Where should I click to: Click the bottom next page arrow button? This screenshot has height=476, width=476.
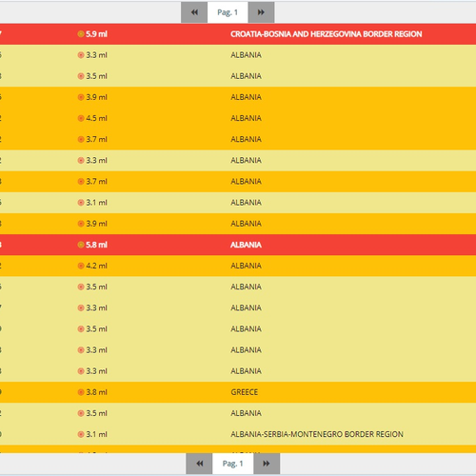tap(267, 464)
